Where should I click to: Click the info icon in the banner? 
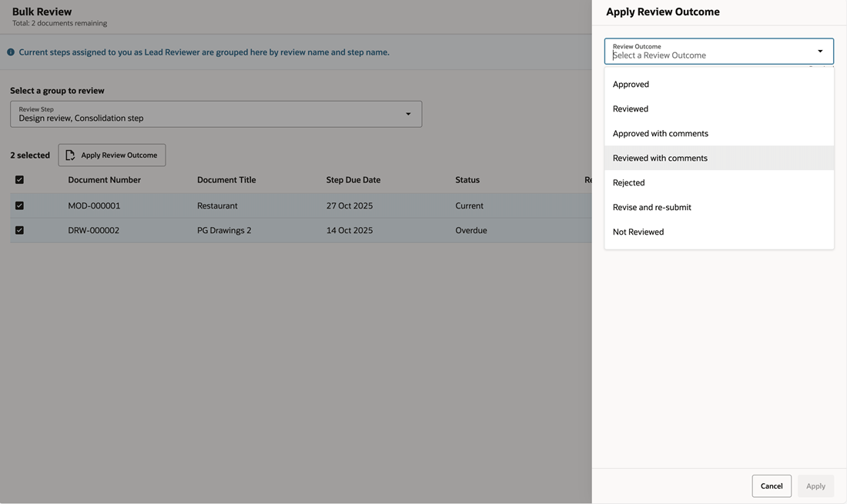(x=11, y=52)
